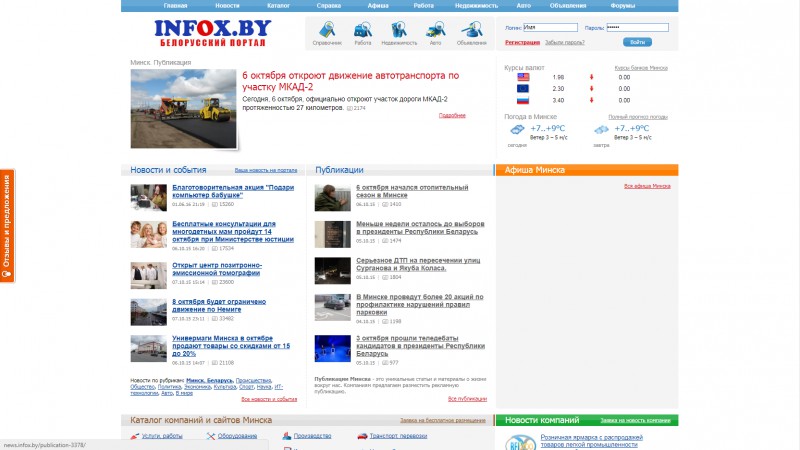Open 'Подари компьютер бабушке' news article
Screen dimensions: 800x450
click(x=233, y=191)
